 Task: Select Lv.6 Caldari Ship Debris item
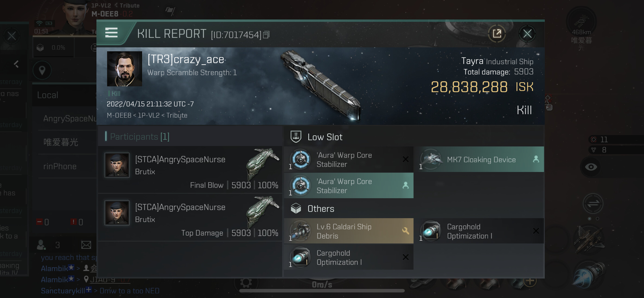click(x=348, y=231)
